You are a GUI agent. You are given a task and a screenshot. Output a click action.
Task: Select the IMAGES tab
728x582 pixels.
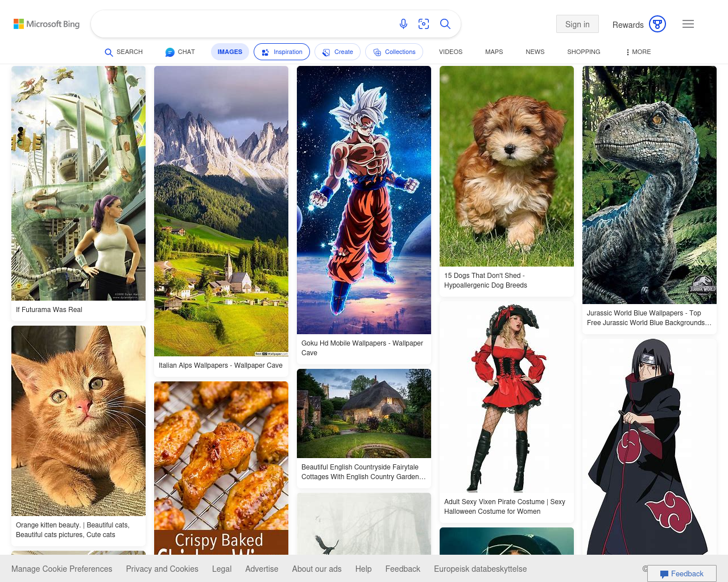point(230,52)
